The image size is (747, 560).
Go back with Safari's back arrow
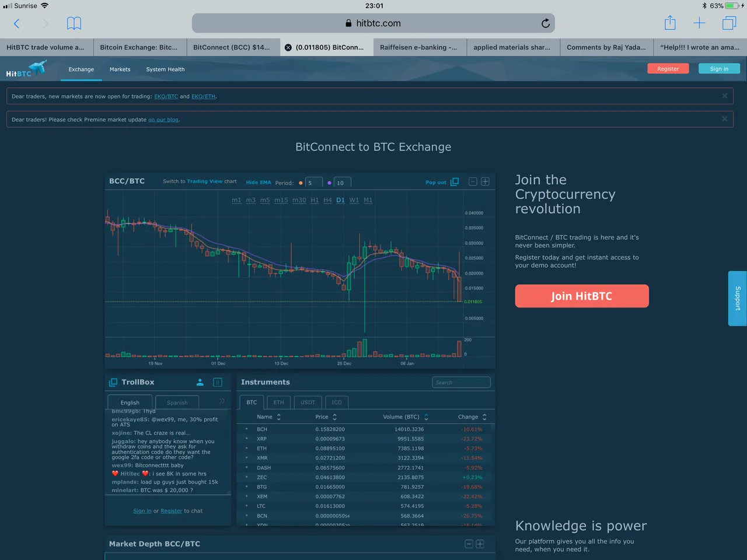(16, 23)
